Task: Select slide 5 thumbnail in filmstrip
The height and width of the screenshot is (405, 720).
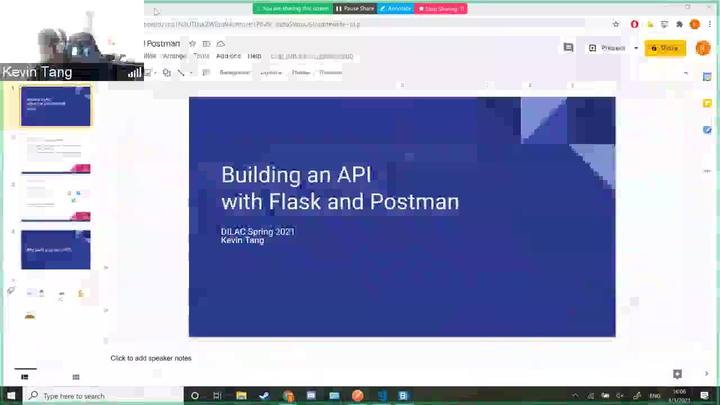Action: click(x=56, y=298)
